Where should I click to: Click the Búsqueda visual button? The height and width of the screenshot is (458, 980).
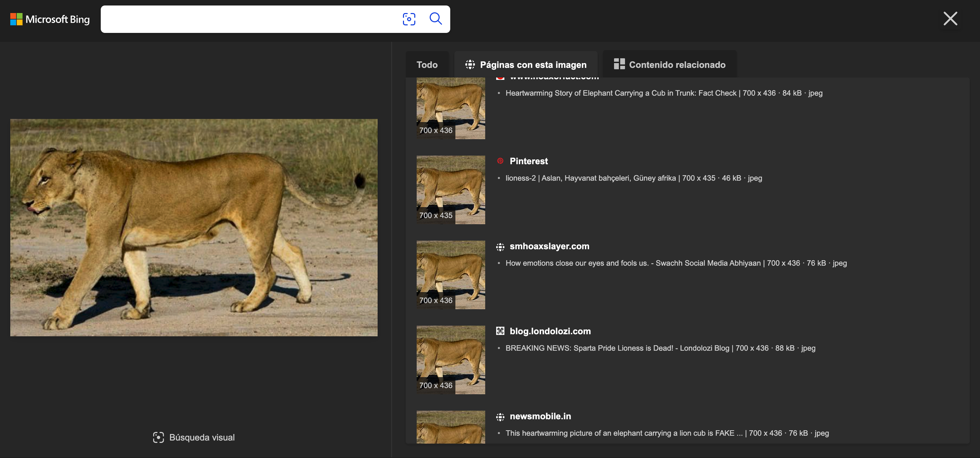click(x=194, y=437)
